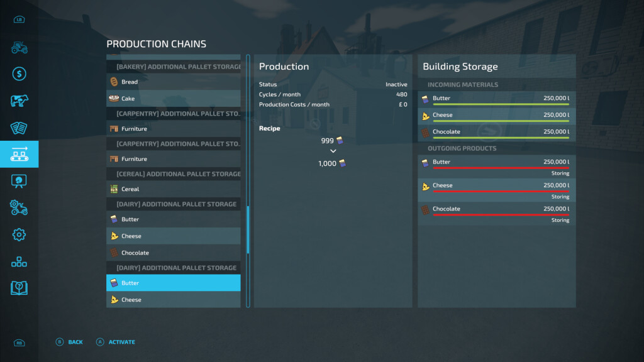Open the help book icon
Viewport: 644px width, 362px height.
pos(19,288)
